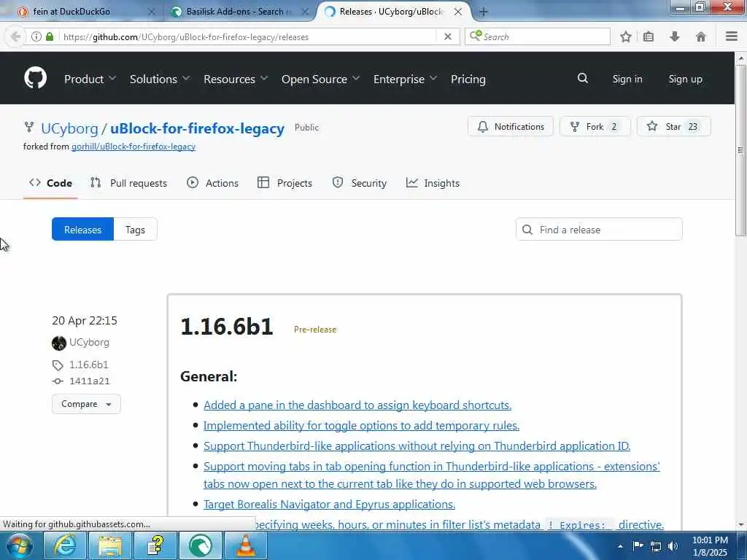747x560 pixels.
Task: Click the network tray icon
Action: (x=656, y=546)
